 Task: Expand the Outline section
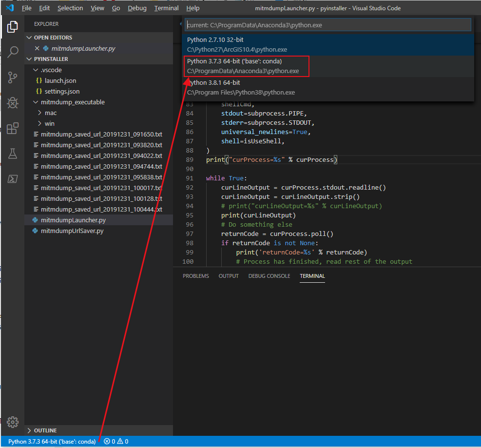click(x=45, y=430)
